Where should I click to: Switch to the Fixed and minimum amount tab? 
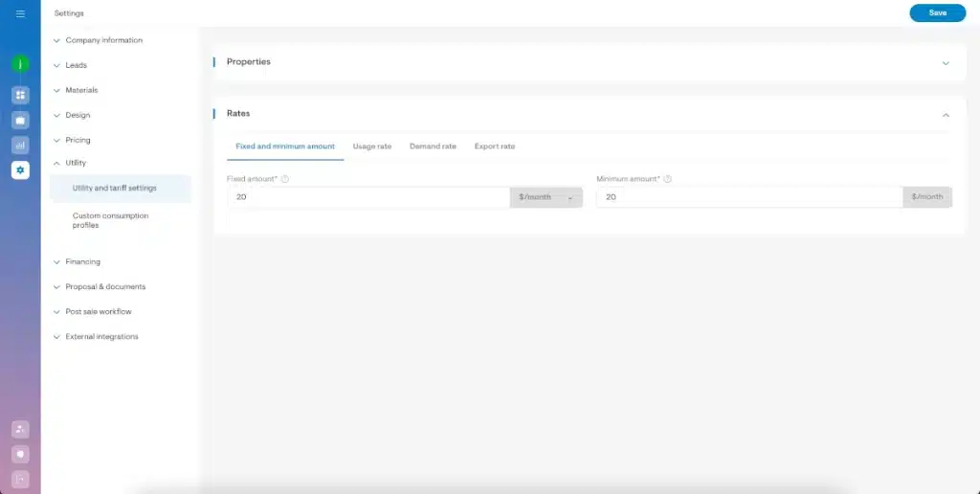(x=285, y=146)
